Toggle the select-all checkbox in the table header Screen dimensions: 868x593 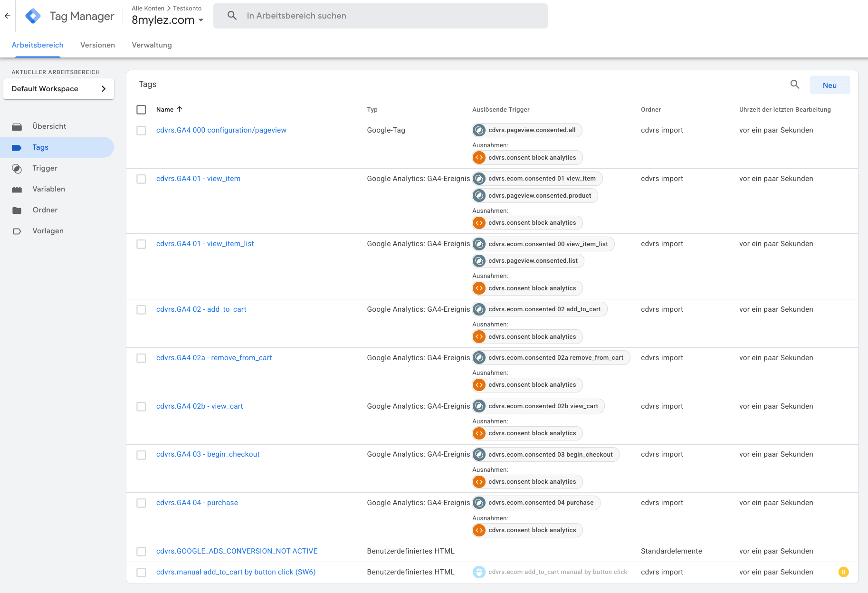pyautogui.click(x=141, y=109)
